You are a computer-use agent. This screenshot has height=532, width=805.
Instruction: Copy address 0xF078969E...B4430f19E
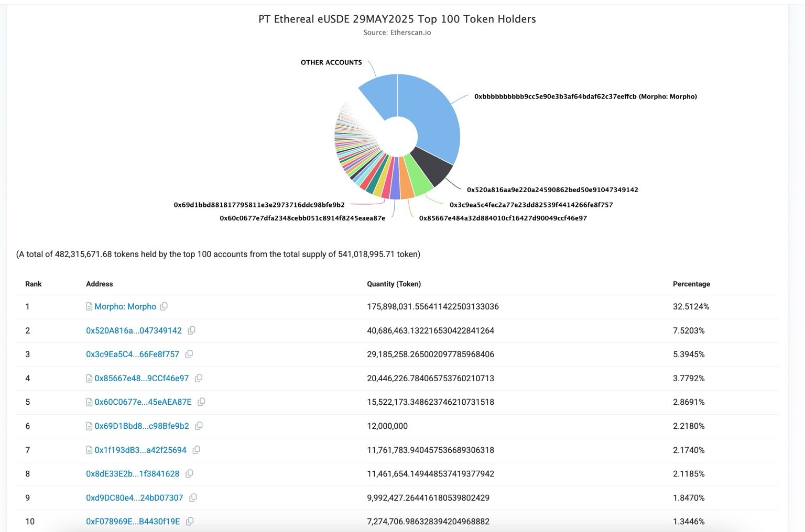[x=190, y=522]
